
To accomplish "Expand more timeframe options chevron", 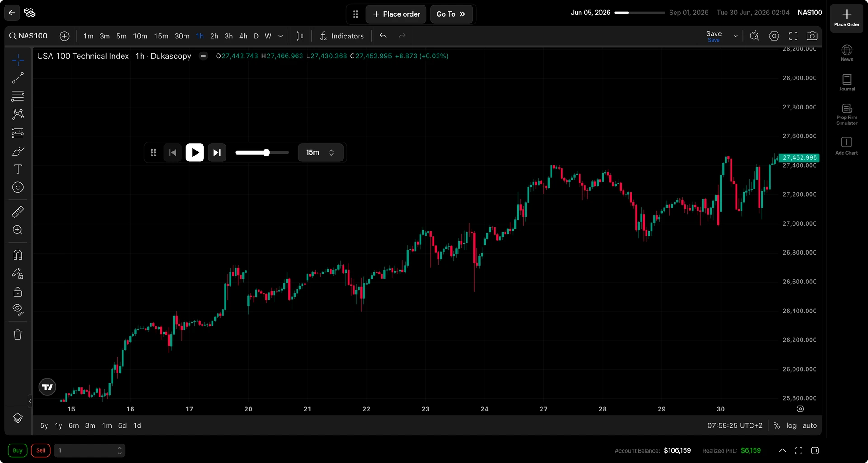I will (x=281, y=36).
